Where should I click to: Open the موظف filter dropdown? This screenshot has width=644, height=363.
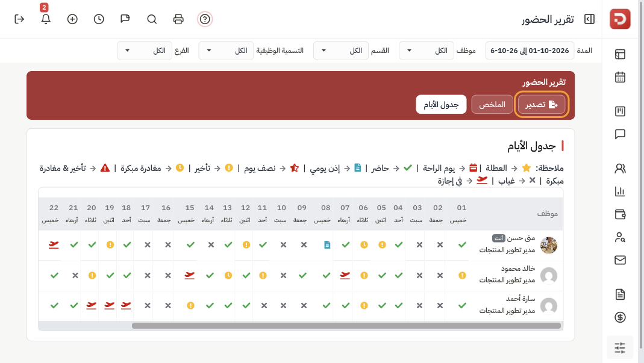pyautogui.click(x=427, y=51)
